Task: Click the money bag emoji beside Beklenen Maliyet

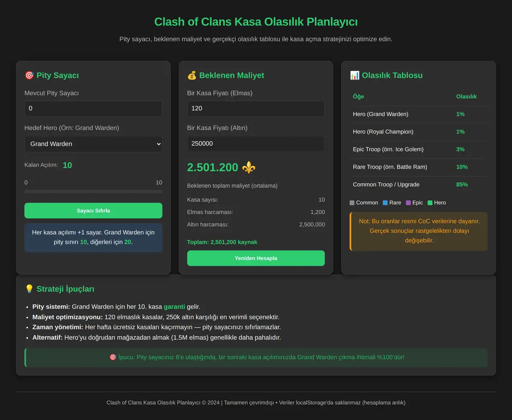Action: click(192, 76)
